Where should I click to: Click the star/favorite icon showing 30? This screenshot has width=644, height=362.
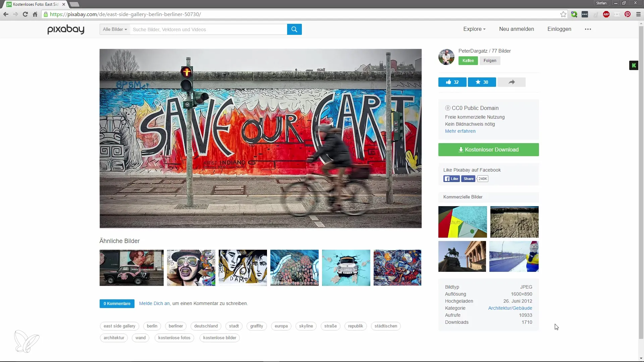pyautogui.click(x=482, y=82)
